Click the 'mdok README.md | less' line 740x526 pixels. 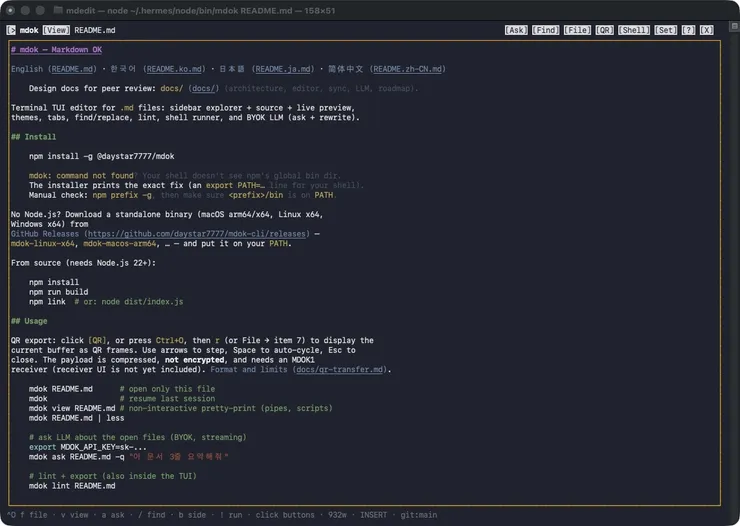76,418
